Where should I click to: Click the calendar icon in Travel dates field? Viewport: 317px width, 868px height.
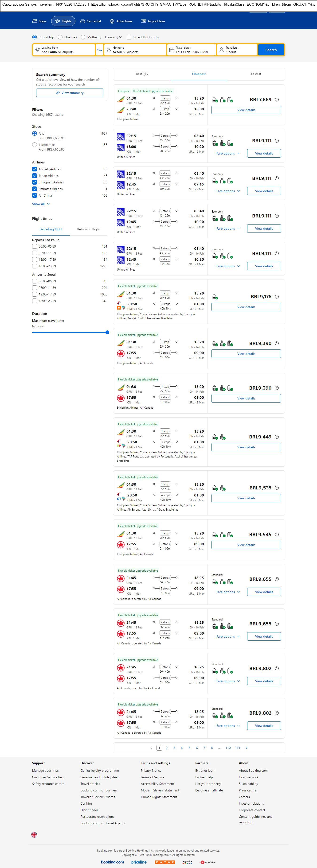(x=172, y=50)
